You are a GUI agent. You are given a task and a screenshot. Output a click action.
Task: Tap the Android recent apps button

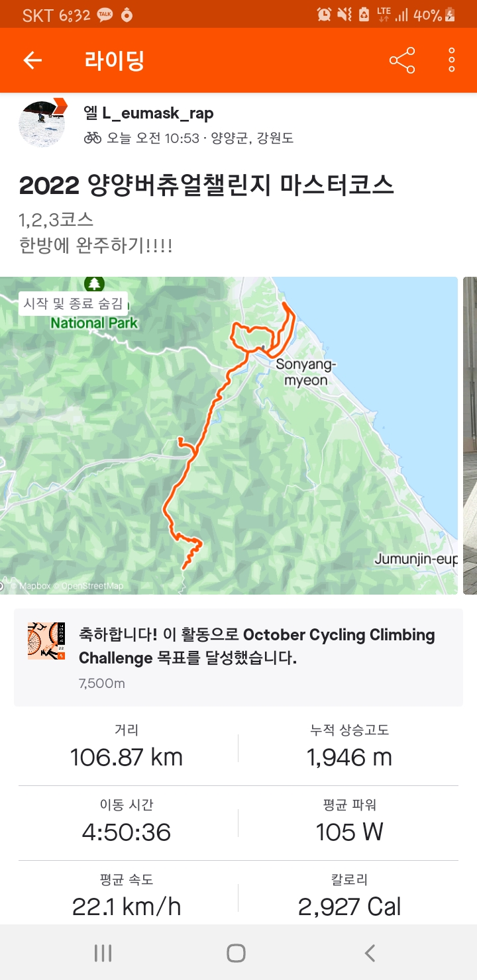103,953
